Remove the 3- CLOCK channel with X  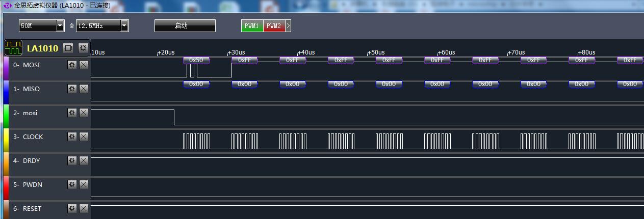pos(84,136)
